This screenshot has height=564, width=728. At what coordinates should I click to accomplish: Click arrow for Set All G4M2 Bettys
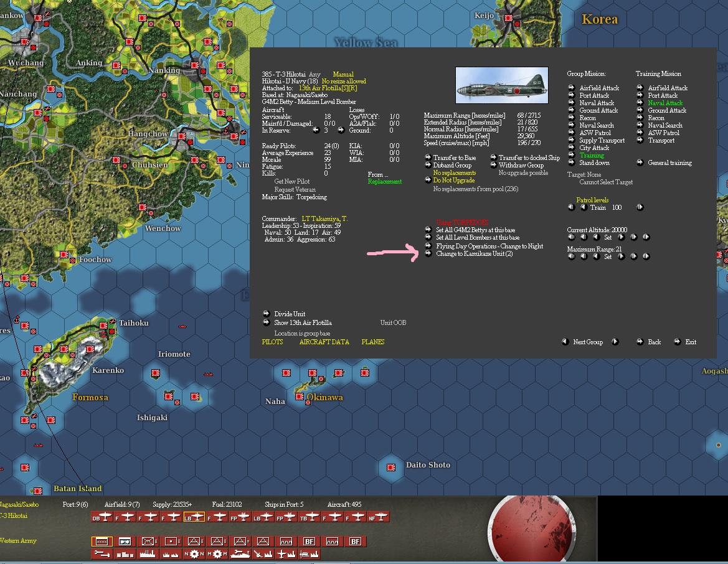(428, 229)
